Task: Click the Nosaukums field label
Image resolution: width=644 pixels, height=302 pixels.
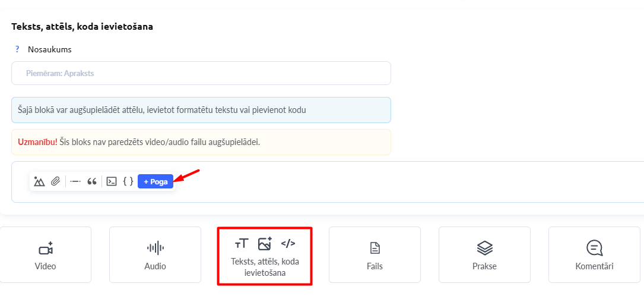Action: [50, 49]
